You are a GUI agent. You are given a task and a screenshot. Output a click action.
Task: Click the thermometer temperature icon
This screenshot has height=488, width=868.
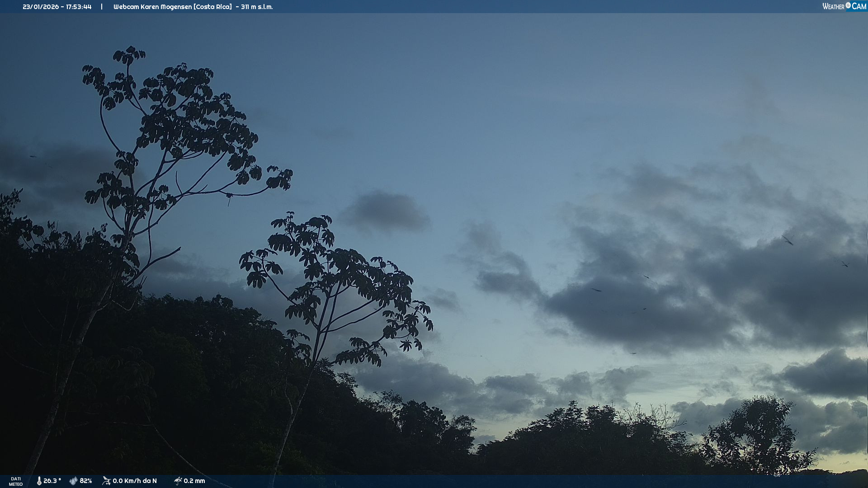click(x=39, y=481)
